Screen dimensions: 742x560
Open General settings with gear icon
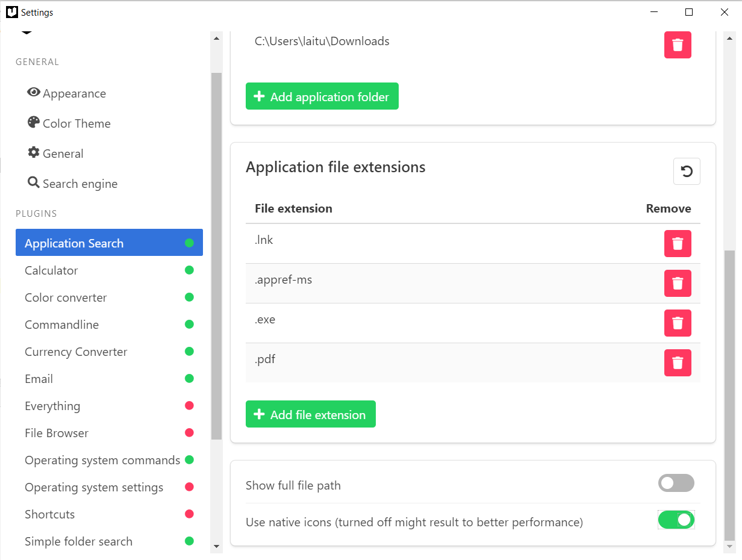click(55, 154)
